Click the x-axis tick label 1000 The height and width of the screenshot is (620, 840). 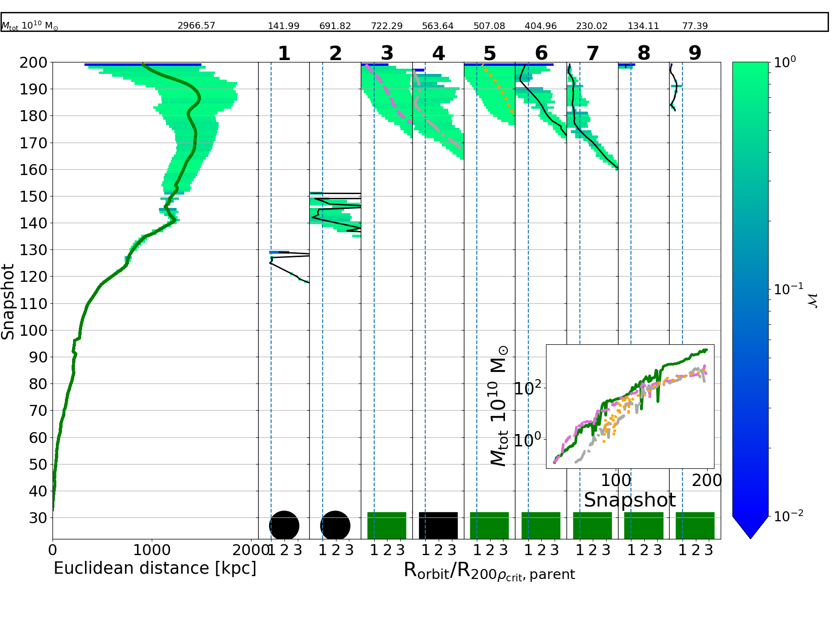click(152, 550)
